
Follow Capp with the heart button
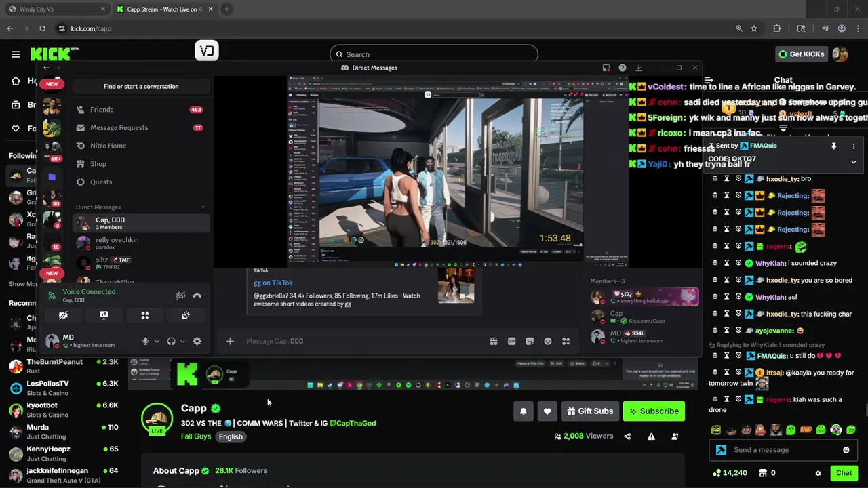click(x=547, y=411)
